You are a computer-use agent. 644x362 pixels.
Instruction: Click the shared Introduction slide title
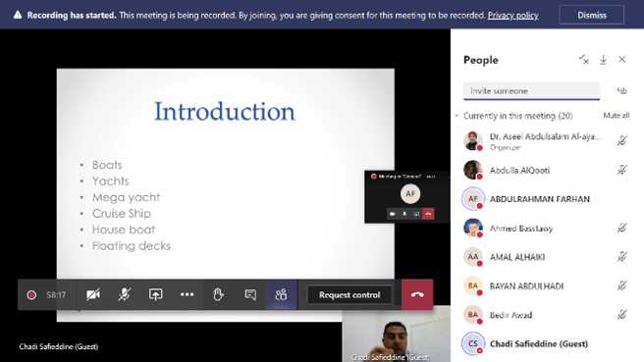pos(224,111)
